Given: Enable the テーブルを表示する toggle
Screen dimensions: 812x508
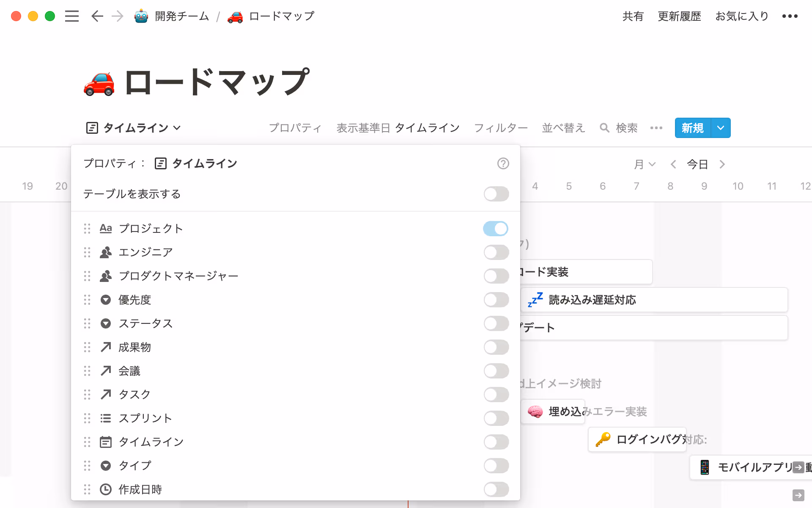Looking at the screenshot, I should (x=496, y=194).
